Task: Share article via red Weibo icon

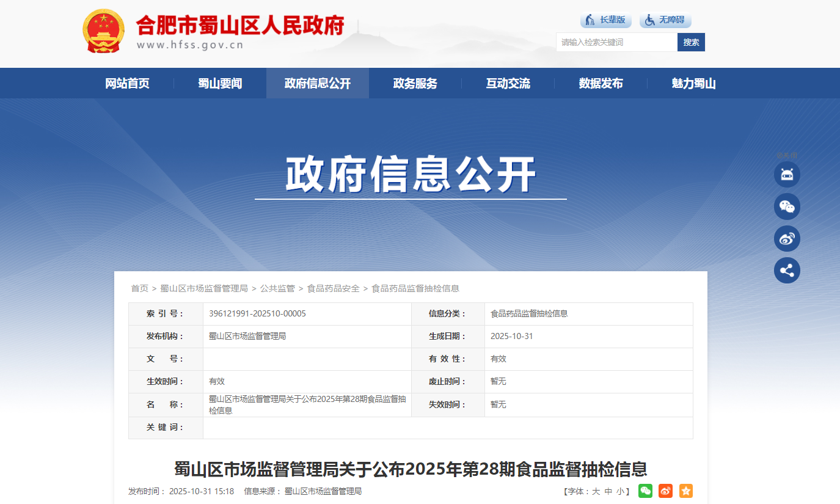Action: coord(665,491)
